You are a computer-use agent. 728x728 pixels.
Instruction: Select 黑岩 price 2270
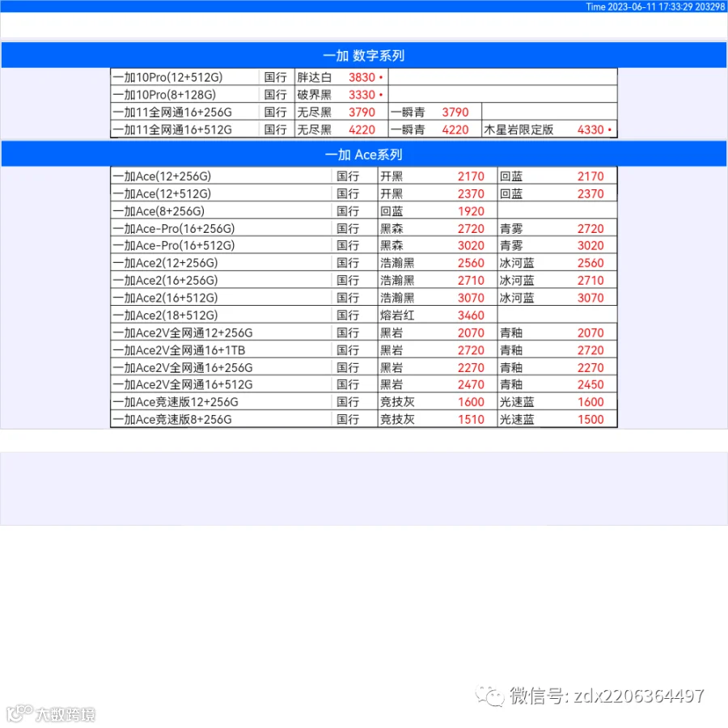click(471, 368)
